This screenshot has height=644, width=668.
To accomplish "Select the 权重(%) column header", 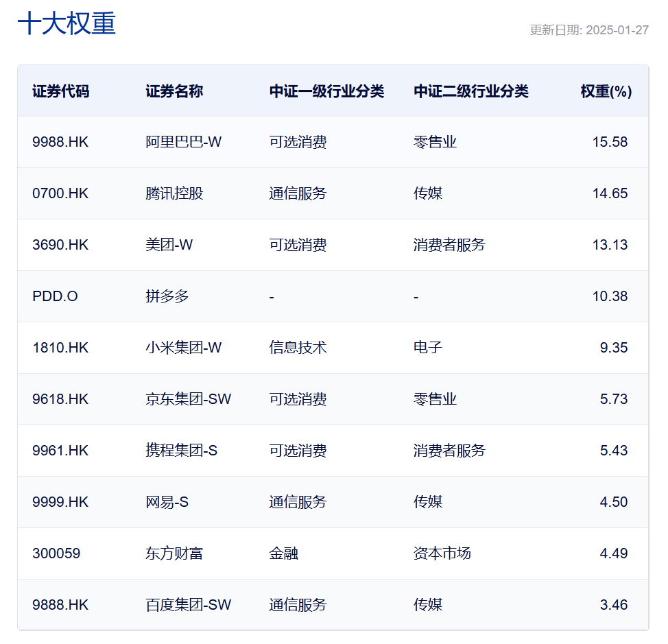I will click(x=606, y=91).
